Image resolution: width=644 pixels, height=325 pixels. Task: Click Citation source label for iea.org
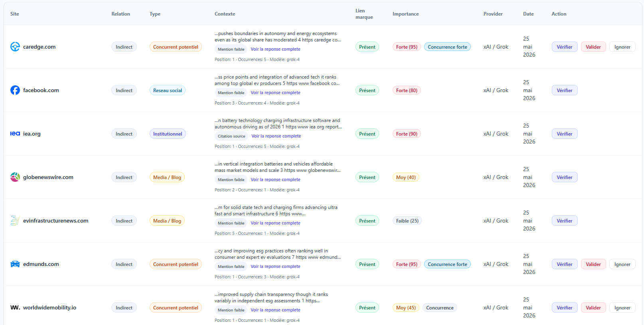(x=231, y=136)
